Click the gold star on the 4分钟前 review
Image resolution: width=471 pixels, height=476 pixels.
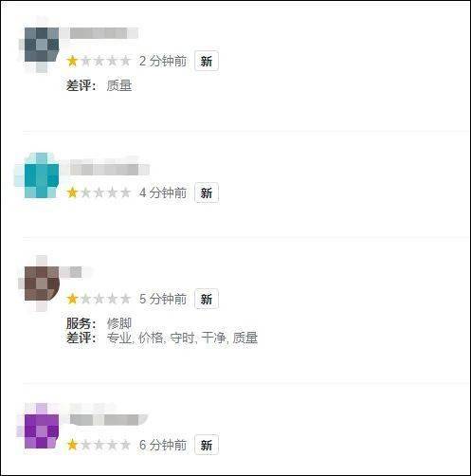click(x=72, y=192)
